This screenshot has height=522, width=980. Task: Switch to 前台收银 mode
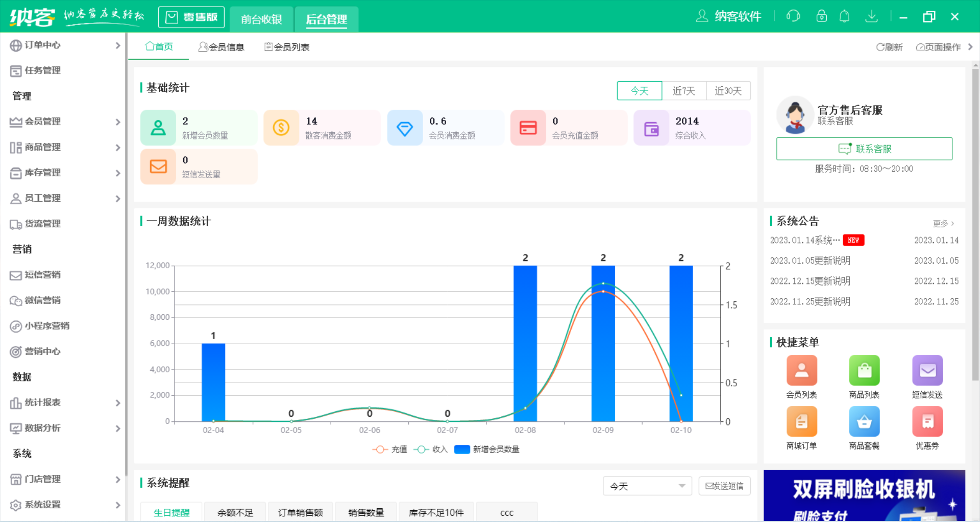pos(261,19)
